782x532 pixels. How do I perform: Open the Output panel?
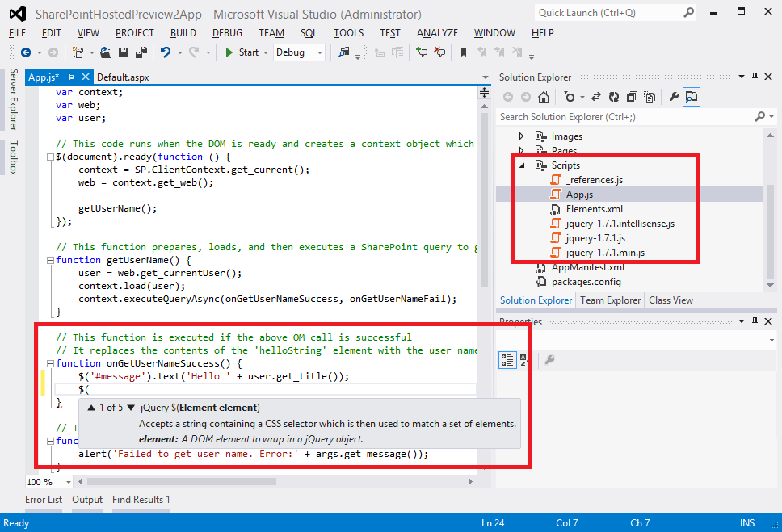[x=87, y=500]
